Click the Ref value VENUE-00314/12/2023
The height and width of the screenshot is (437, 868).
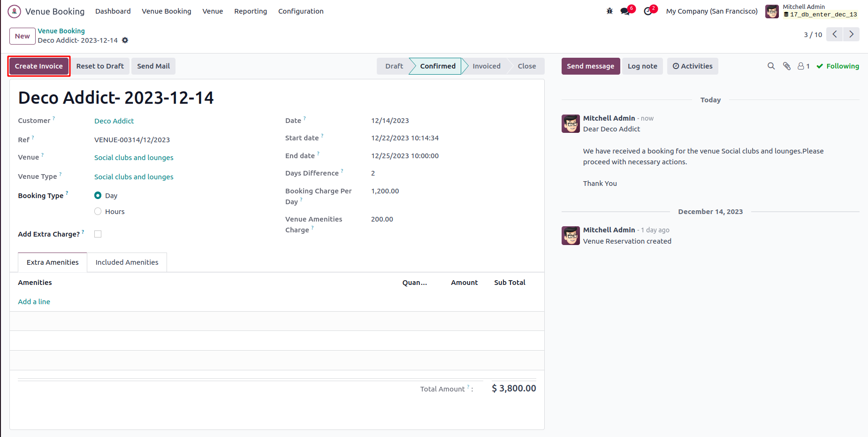click(x=132, y=140)
